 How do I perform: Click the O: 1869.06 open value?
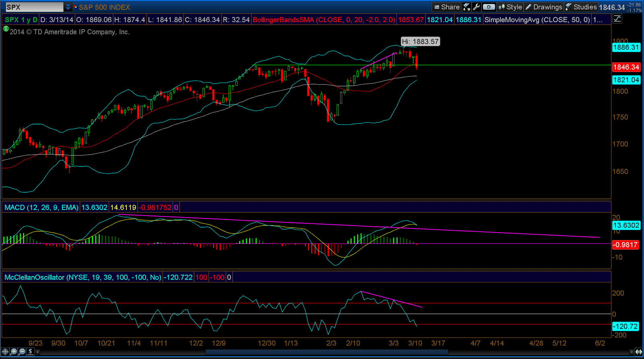click(x=94, y=19)
